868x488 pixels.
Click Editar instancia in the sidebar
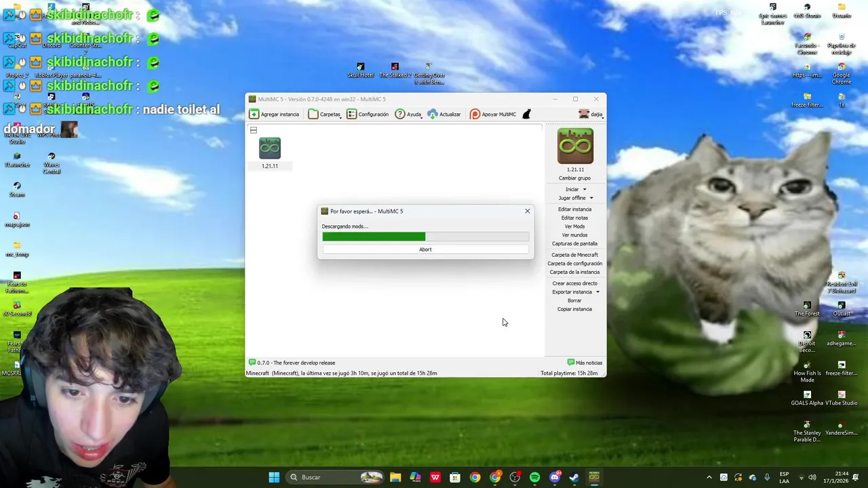coord(574,209)
